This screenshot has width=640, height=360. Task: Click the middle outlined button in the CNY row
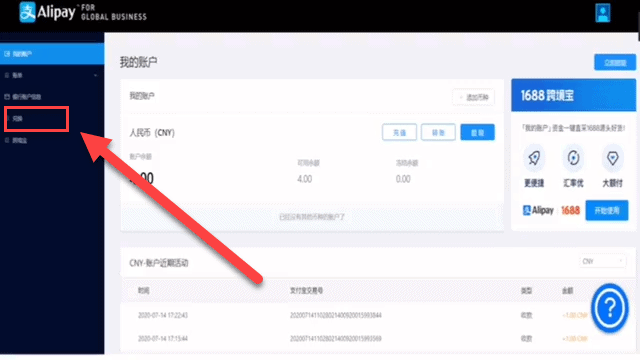[438, 132]
